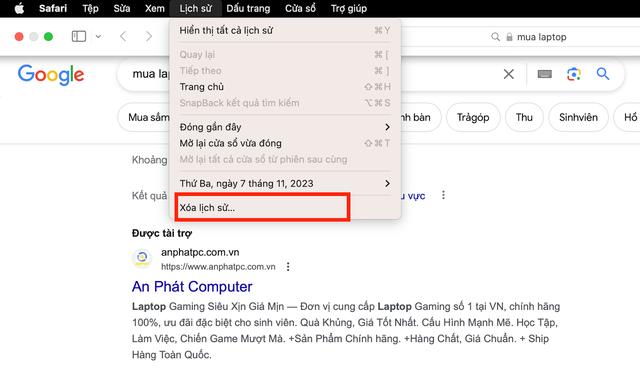Open the Safari menu in menu bar
Viewport: 640px width, 381px height.
coord(53,8)
